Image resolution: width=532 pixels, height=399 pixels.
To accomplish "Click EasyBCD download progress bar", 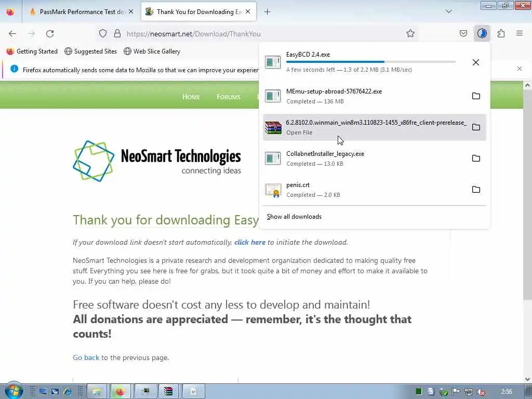I will [x=371, y=62].
